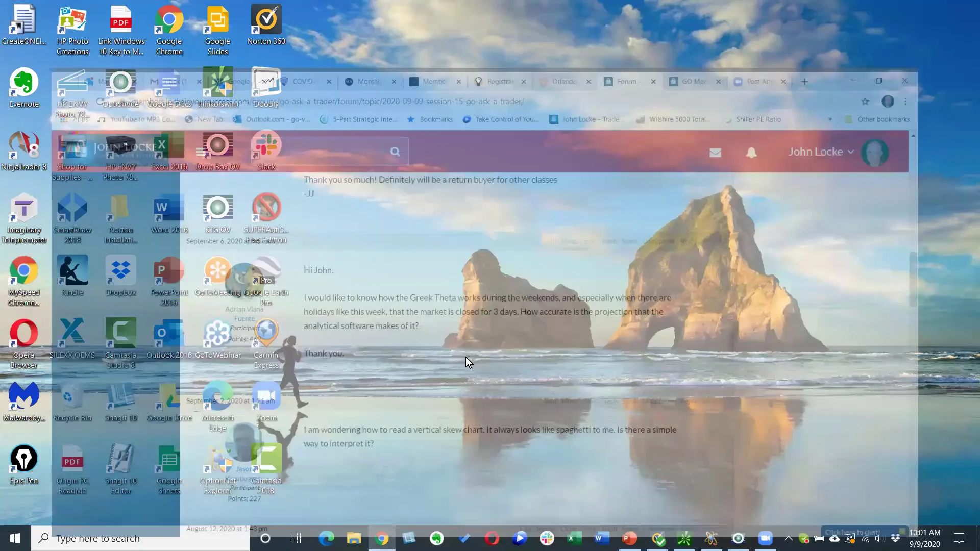Open the NinjaTrader 8 desktop icon
This screenshot has height=551, width=980.
click(24, 151)
